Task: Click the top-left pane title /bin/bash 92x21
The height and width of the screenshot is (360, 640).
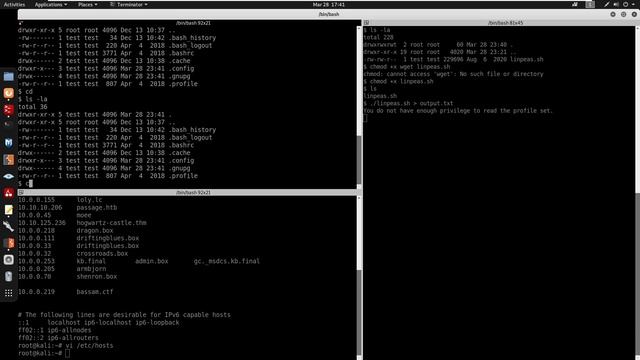Action: coord(193,23)
